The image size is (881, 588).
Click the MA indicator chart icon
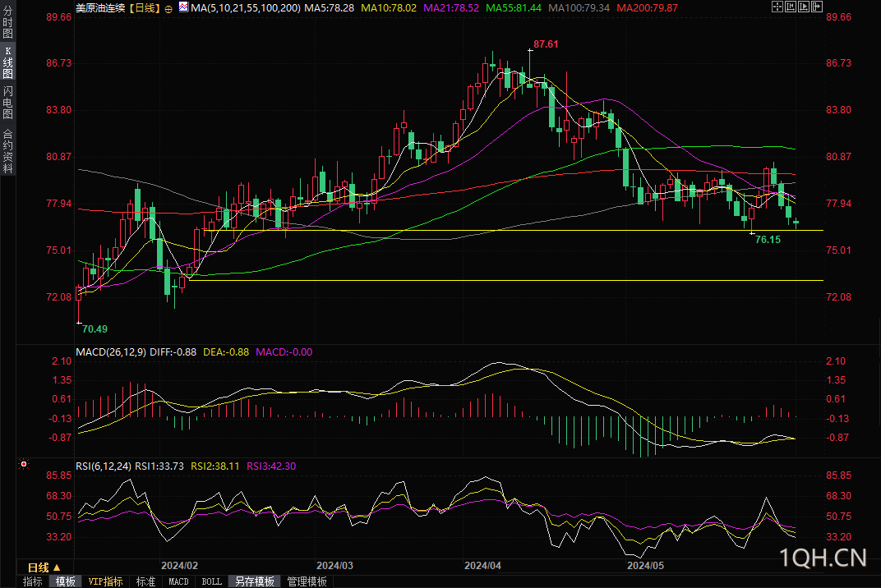(184, 7)
